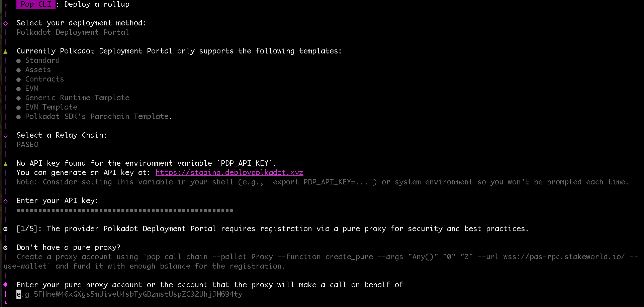Image resolution: width=644 pixels, height=307 pixels.
Task: Click the warning triangle beside supported templates notice
Action: point(6,51)
